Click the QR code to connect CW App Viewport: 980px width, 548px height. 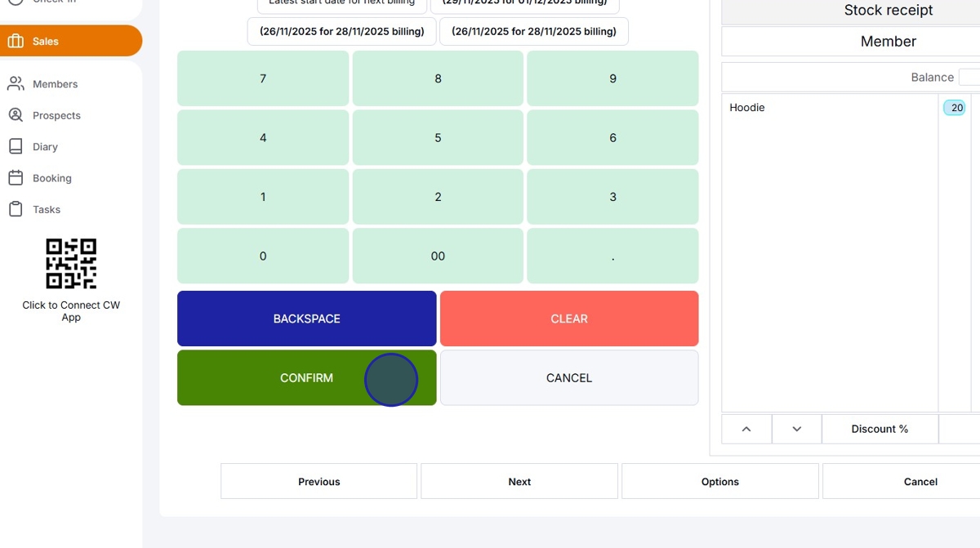tap(71, 264)
